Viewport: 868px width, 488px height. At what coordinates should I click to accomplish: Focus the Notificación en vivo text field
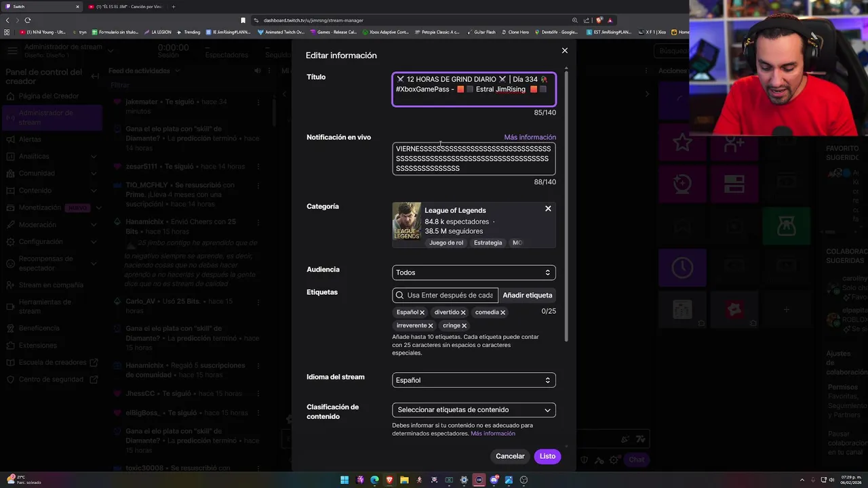474,159
